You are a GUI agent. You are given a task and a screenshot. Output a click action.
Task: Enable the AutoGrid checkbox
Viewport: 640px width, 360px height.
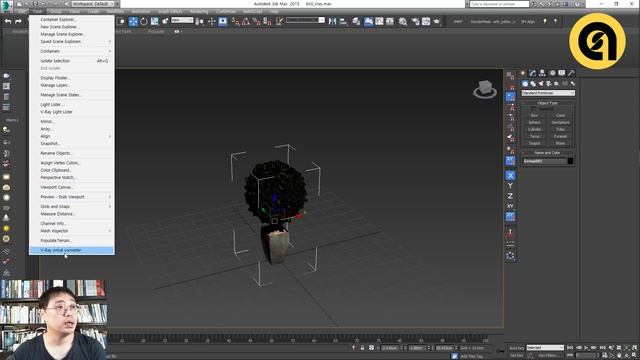click(534, 109)
